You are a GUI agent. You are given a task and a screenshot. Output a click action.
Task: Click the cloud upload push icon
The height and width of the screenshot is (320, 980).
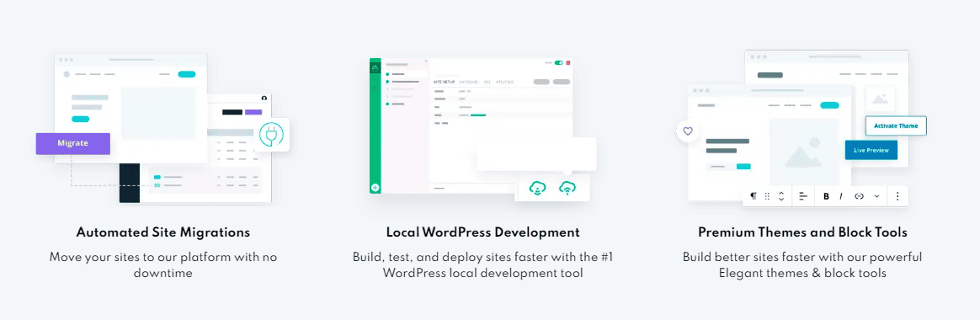567,187
